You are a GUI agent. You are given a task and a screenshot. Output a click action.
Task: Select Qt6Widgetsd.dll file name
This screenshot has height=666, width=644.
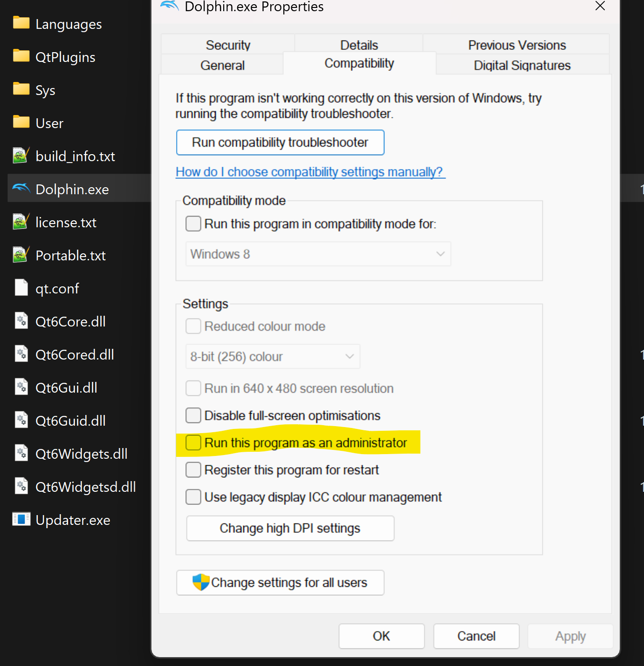click(x=86, y=487)
